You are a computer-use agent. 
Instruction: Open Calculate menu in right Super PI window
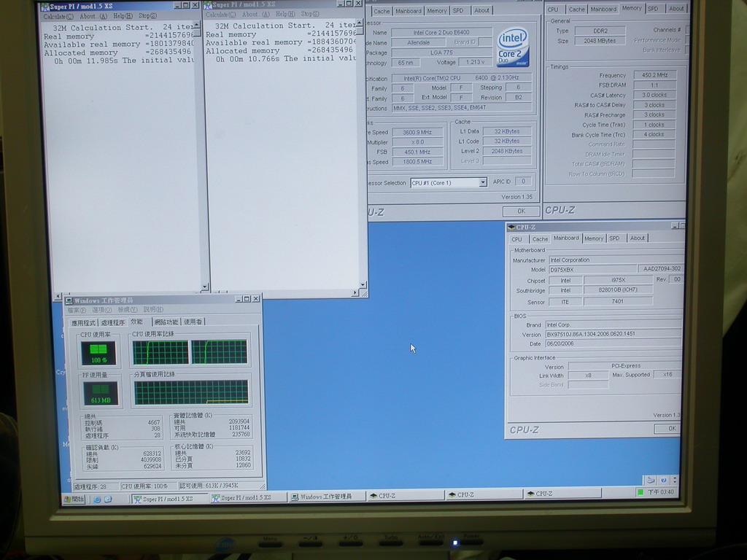click(220, 15)
